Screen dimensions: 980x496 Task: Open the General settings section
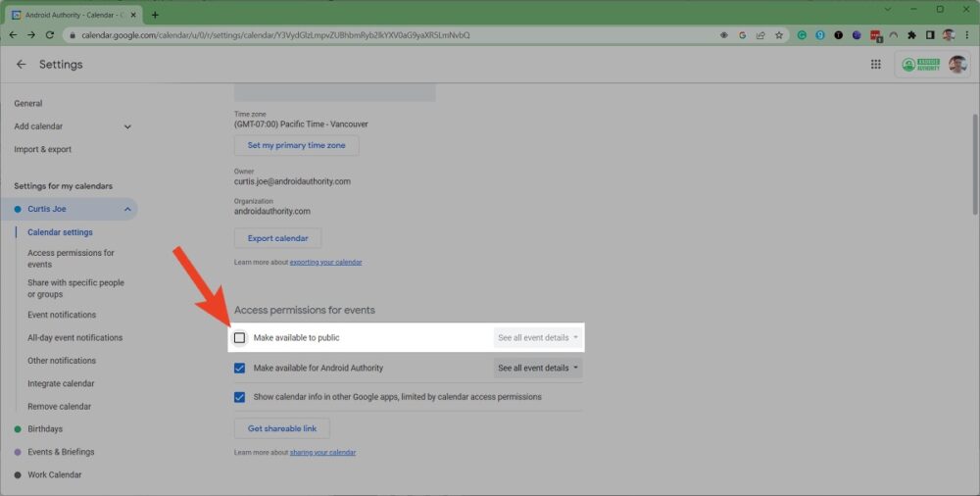(x=28, y=103)
